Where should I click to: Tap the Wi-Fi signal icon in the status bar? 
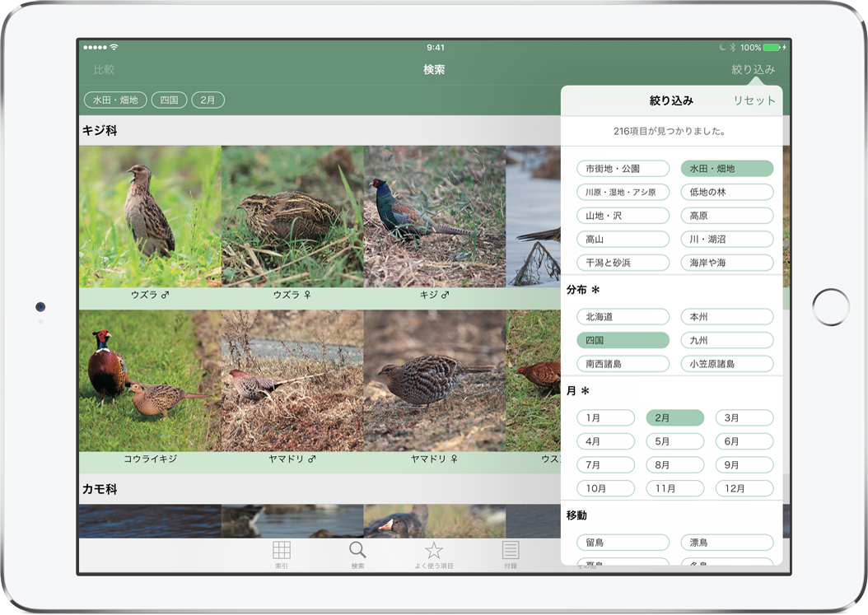114,47
